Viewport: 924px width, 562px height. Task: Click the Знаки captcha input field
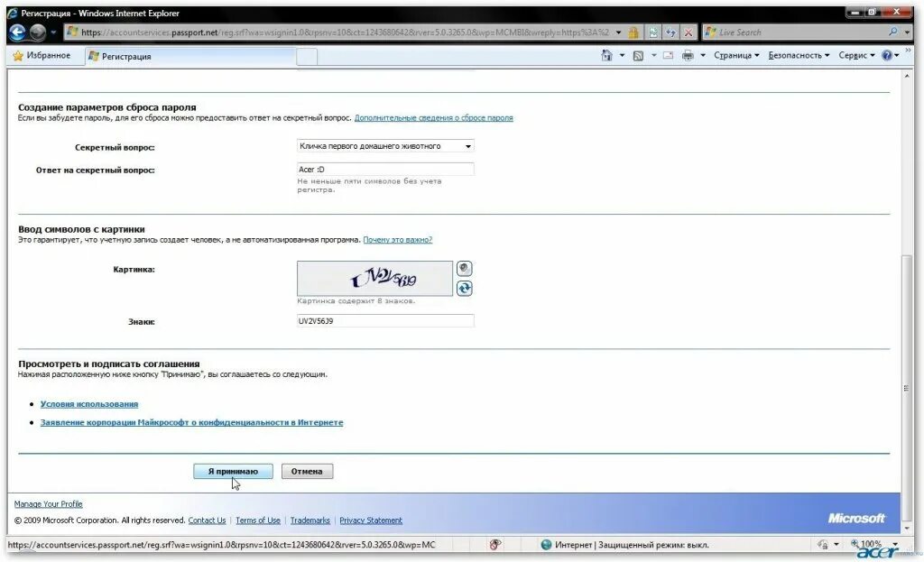click(x=385, y=321)
